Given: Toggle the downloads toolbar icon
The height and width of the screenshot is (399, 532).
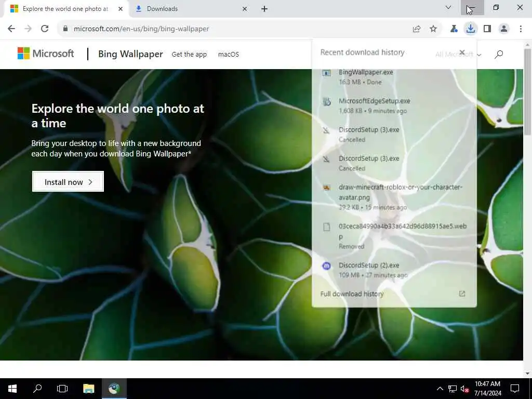Looking at the screenshot, I should pyautogui.click(x=471, y=29).
